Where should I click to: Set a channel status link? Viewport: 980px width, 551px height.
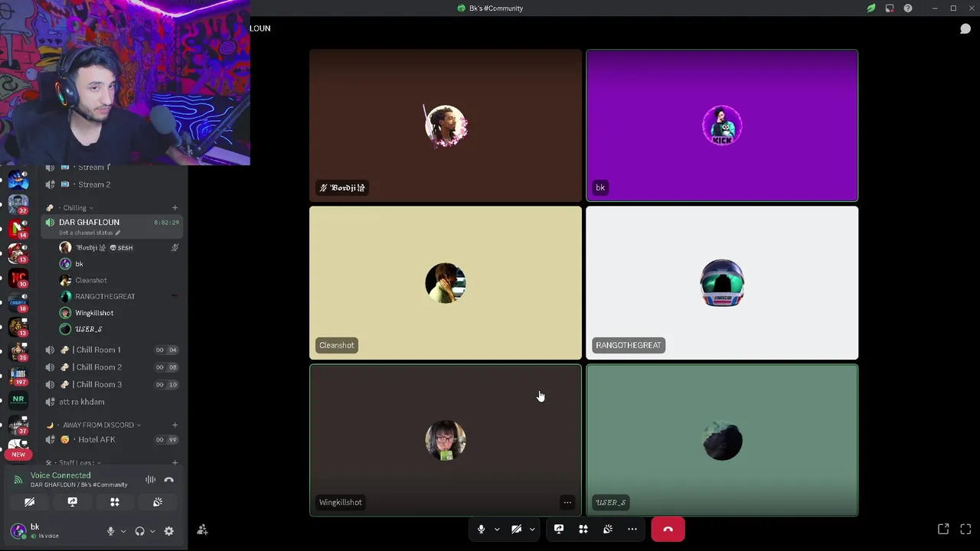(x=89, y=233)
